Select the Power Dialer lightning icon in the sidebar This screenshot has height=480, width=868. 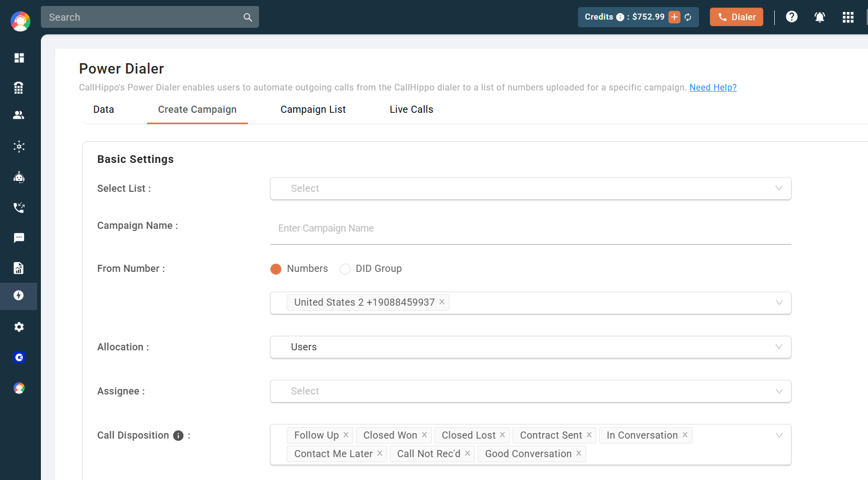coord(19,295)
